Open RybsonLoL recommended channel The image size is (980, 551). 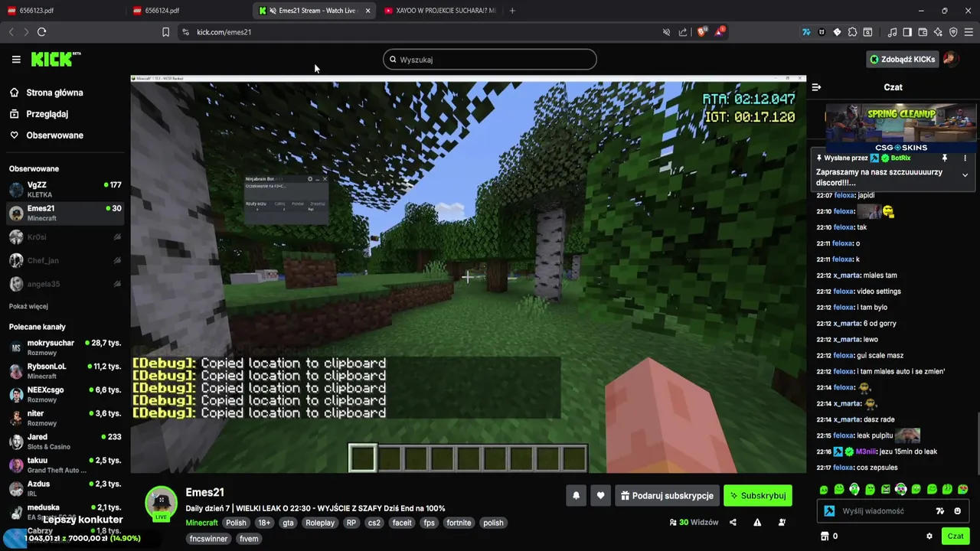[x=65, y=371]
